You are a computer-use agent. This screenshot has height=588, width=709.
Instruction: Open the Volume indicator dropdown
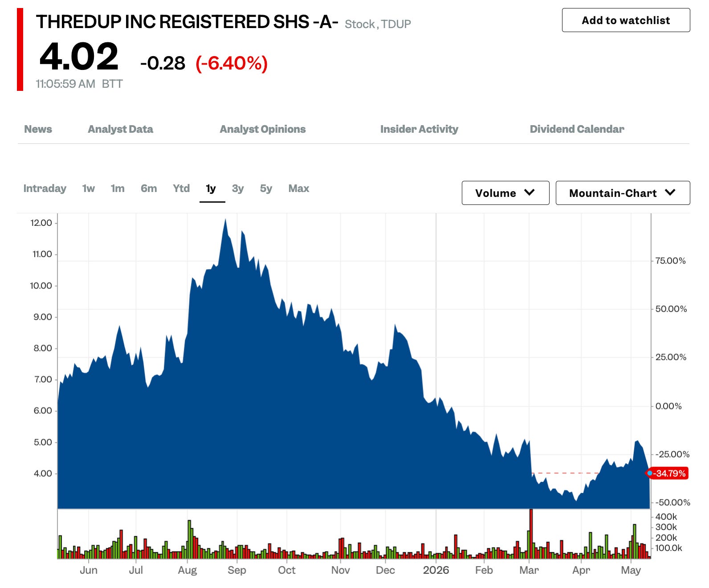pos(505,193)
